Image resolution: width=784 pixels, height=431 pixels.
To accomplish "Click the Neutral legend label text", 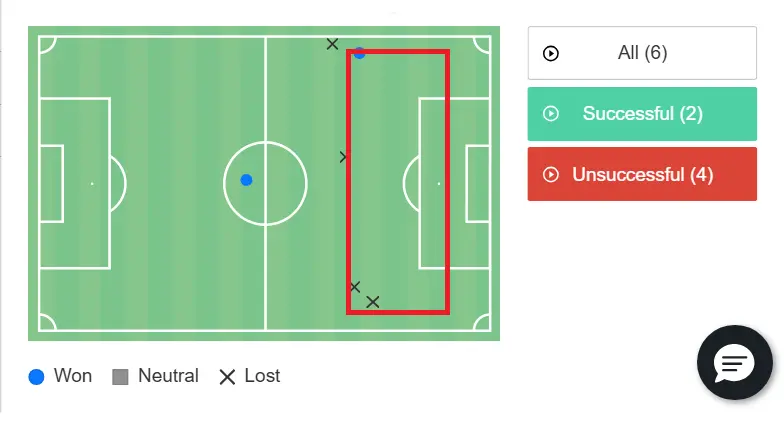I will (x=168, y=376).
